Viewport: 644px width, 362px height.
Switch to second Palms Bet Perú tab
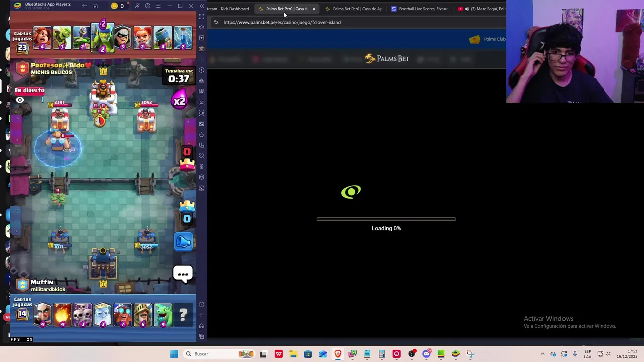tap(354, 9)
